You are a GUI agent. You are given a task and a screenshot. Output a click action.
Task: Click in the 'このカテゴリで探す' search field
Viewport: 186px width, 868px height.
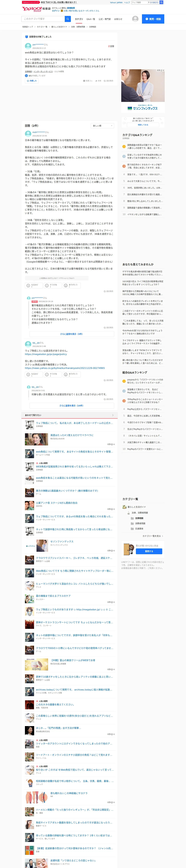pos(43,19)
